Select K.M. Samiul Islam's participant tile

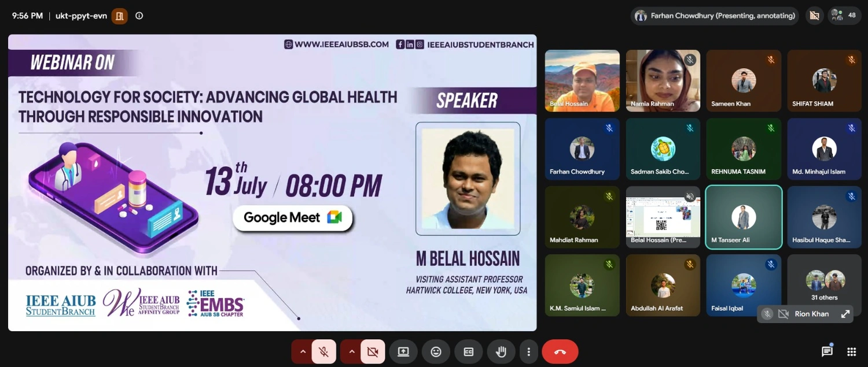point(582,286)
